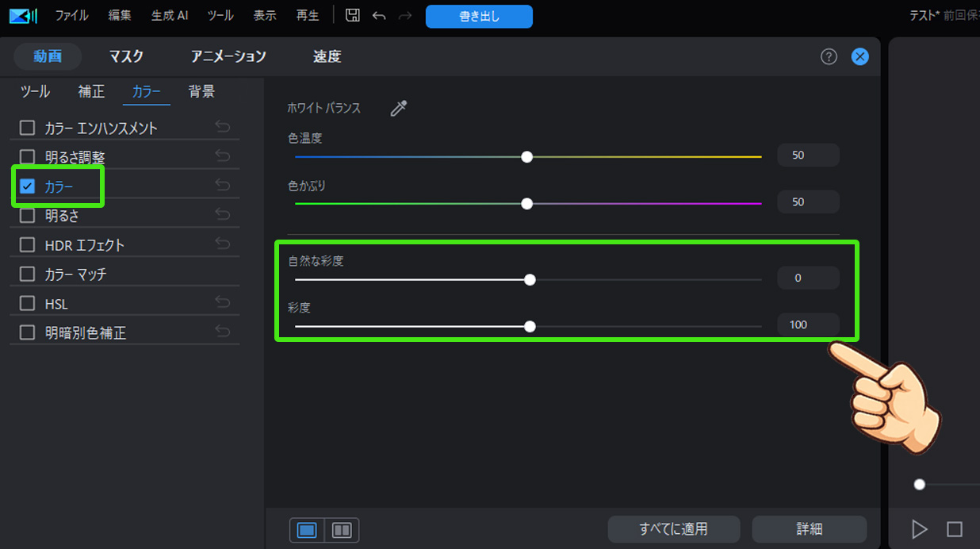Click the 彩度 slider handle
Screen dimensions: 980x549
(530, 326)
